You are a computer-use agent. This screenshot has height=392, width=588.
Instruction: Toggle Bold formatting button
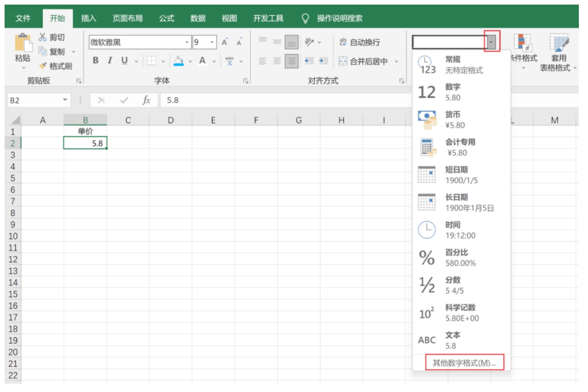pos(96,61)
